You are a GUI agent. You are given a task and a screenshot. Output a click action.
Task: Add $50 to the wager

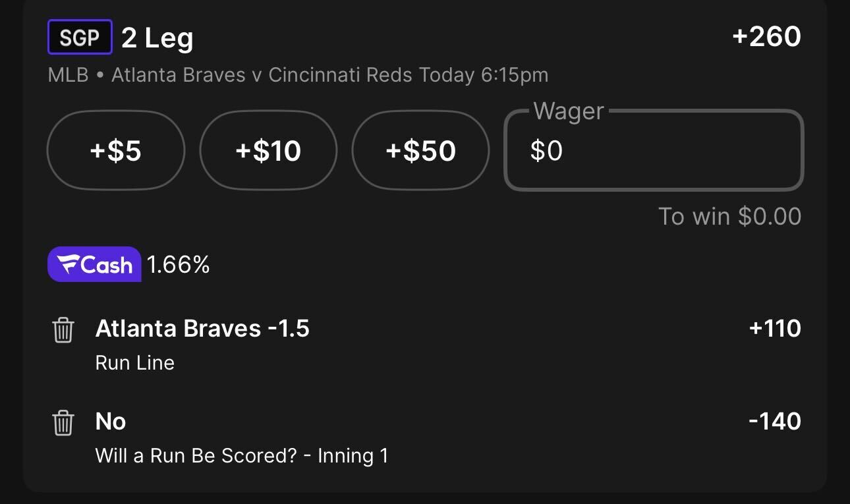coord(421,150)
